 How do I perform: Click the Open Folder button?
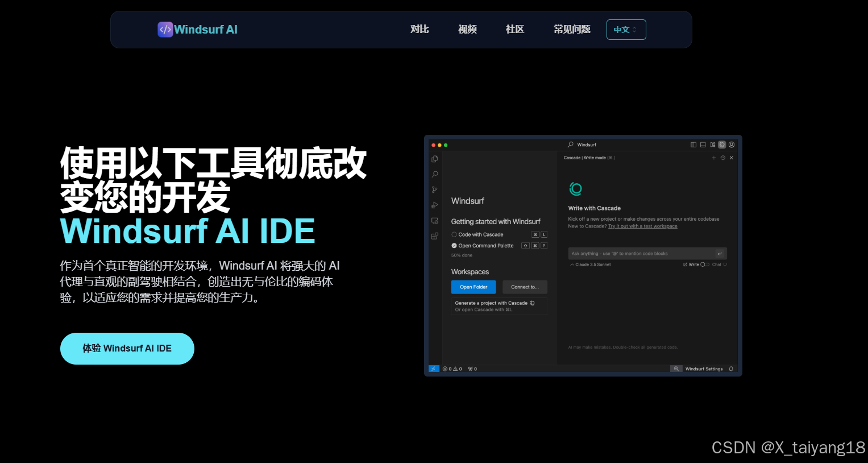[474, 287]
